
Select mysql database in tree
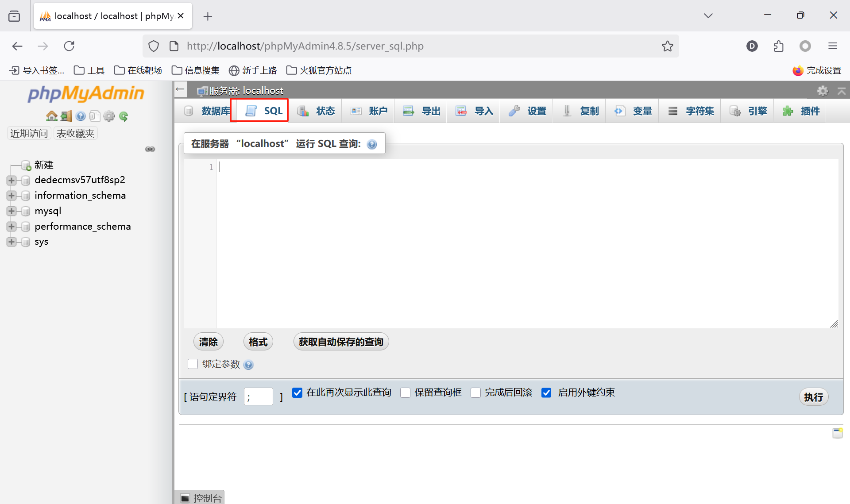tap(48, 211)
